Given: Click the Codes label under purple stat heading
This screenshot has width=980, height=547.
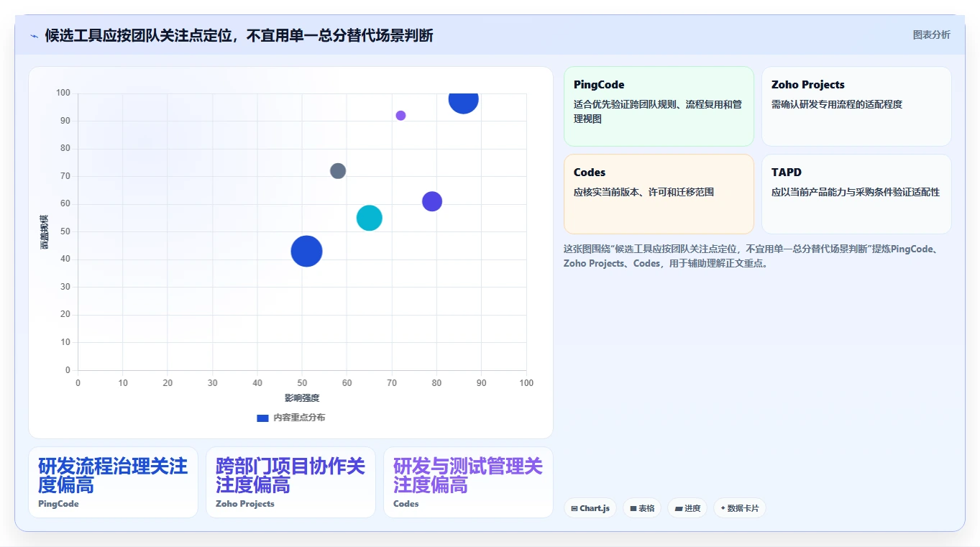Looking at the screenshot, I should 406,504.
